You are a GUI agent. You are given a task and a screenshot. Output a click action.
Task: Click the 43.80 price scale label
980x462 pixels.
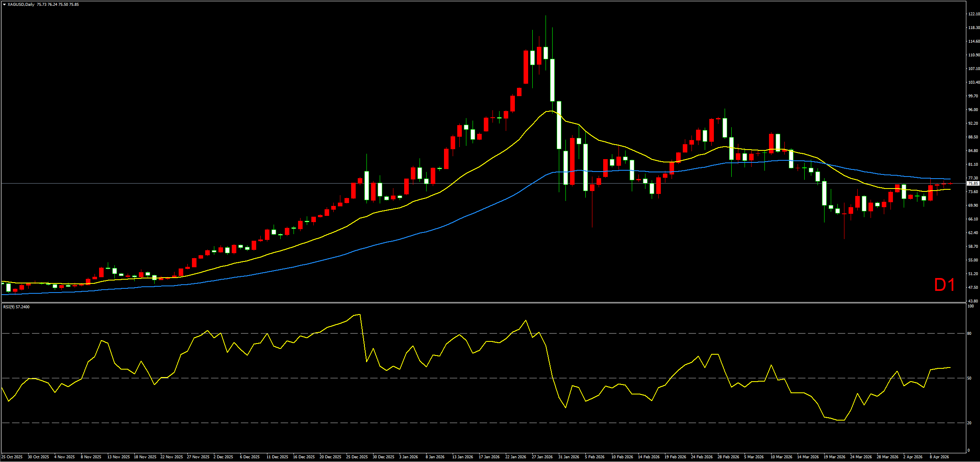[973, 301]
